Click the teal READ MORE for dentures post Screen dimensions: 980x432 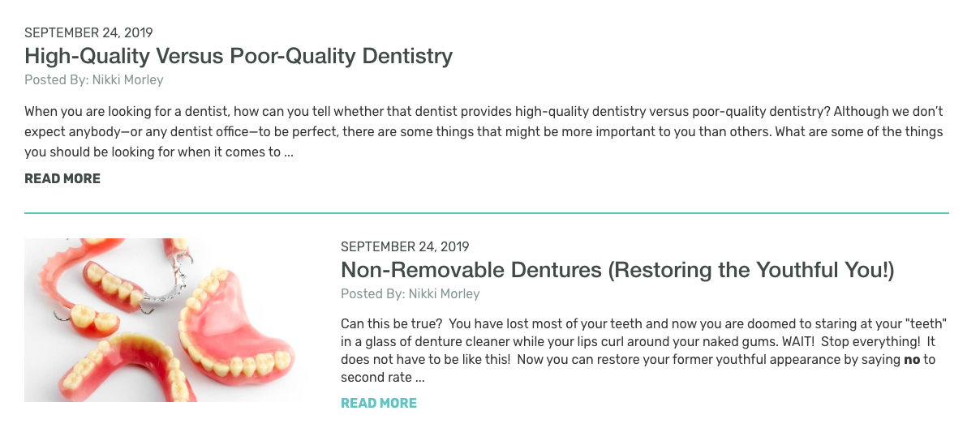coord(379,403)
